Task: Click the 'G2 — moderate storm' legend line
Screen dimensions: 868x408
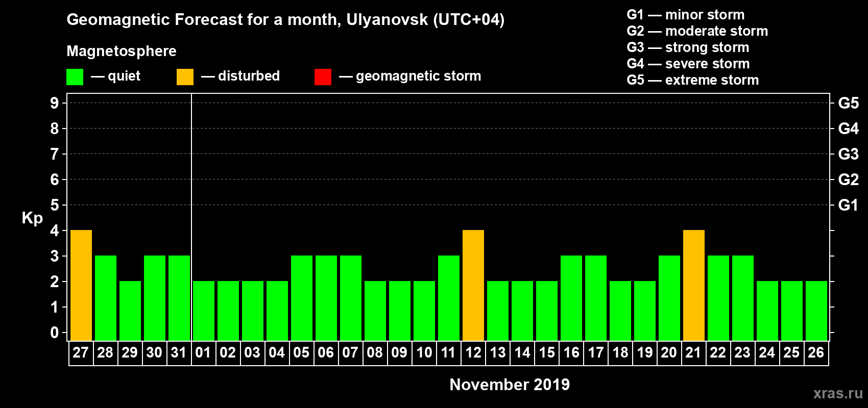Action: [x=697, y=31]
